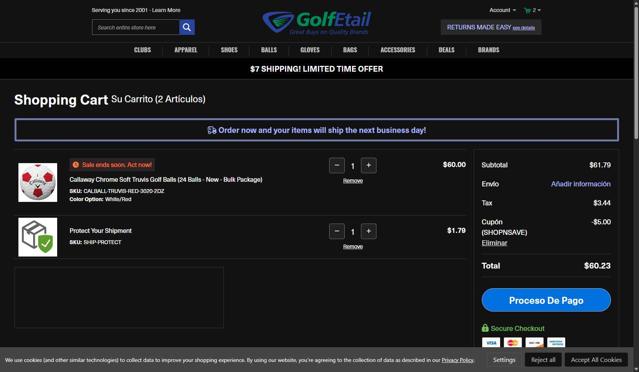639x372 pixels.
Task: Click the Sale ends soon alert badge
Action: pyautogui.click(x=112, y=165)
